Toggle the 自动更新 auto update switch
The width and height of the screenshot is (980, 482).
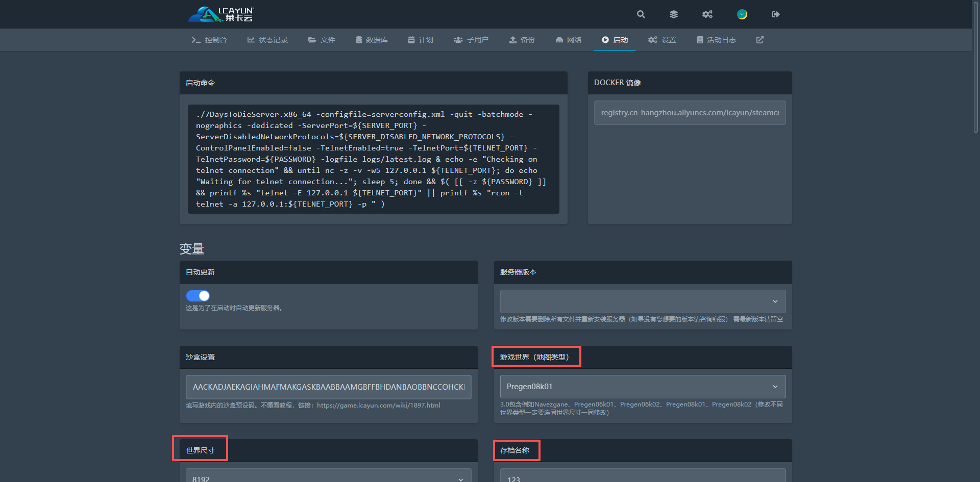pos(198,296)
